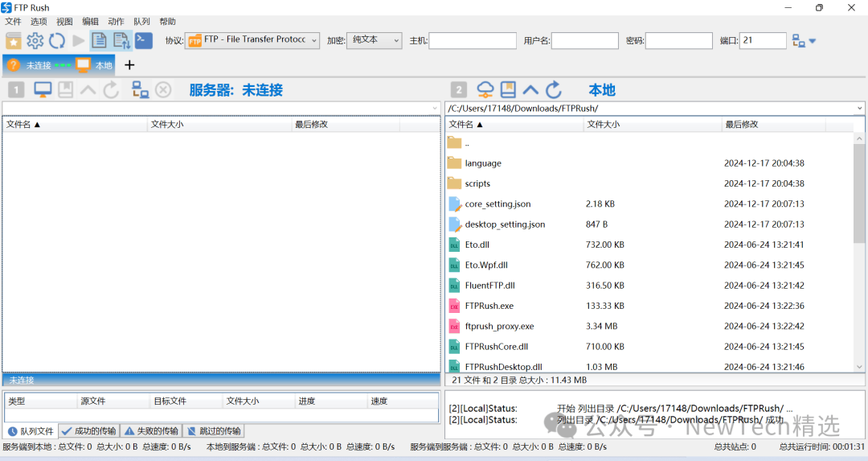Refresh the local pane file listing
Image resolution: width=868 pixels, height=461 pixels.
tap(554, 89)
